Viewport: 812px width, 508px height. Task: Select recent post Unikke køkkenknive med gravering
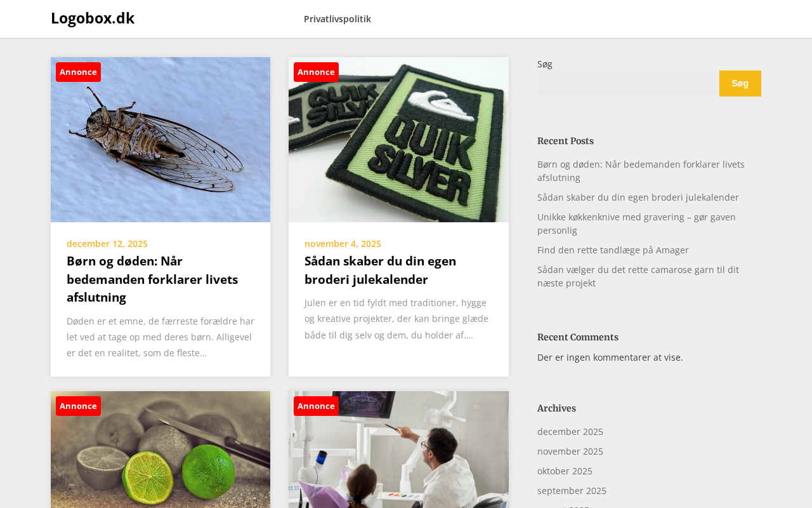coord(636,224)
